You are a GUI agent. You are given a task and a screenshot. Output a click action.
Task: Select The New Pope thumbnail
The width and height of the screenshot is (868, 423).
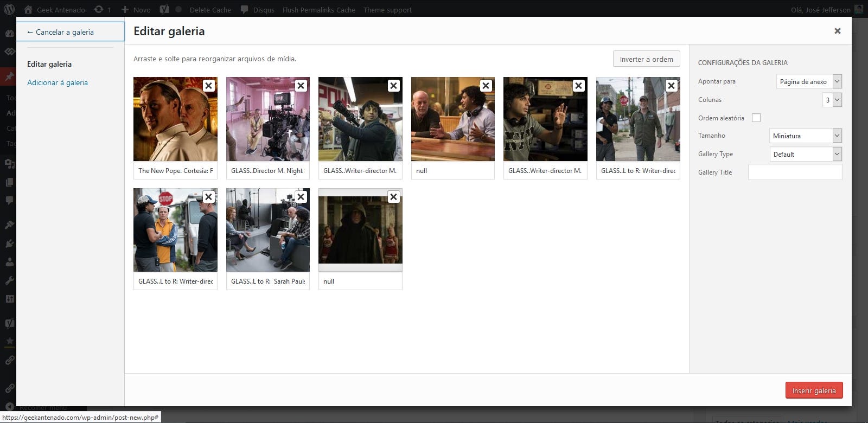tap(175, 119)
